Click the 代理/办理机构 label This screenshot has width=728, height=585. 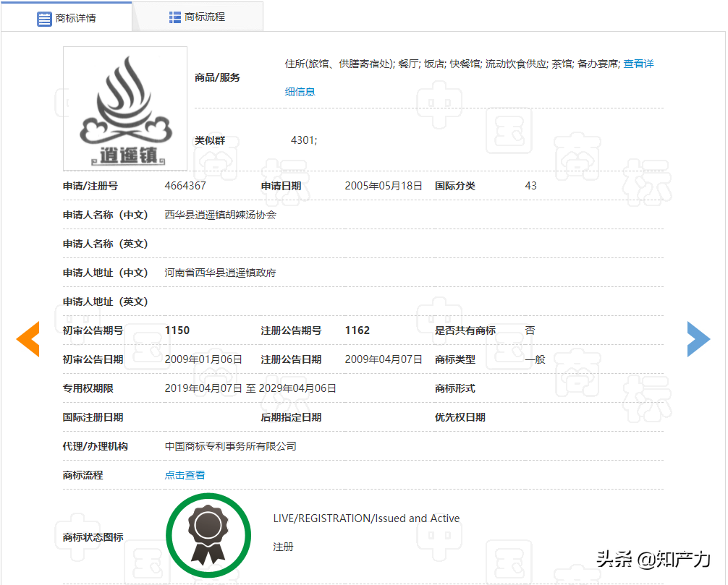(x=96, y=446)
